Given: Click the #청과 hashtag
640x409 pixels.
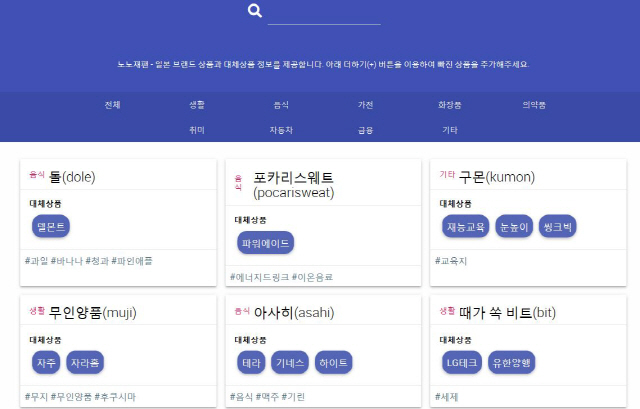Looking at the screenshot, I should 97,261.
